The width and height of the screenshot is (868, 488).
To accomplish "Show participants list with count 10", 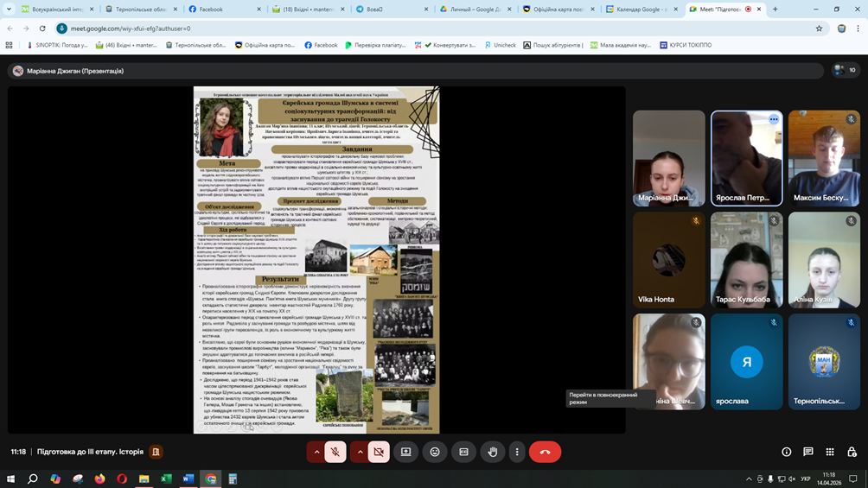I will [846, 70].
